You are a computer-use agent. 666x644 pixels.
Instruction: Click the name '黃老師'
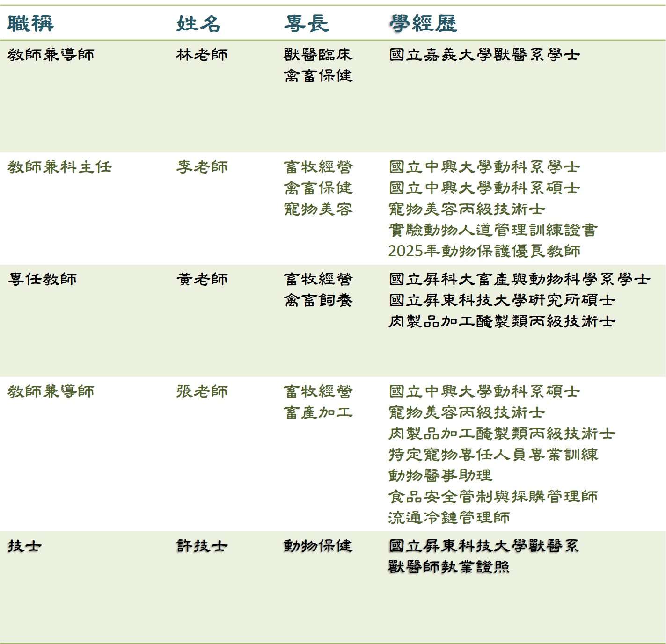[202, 279]
